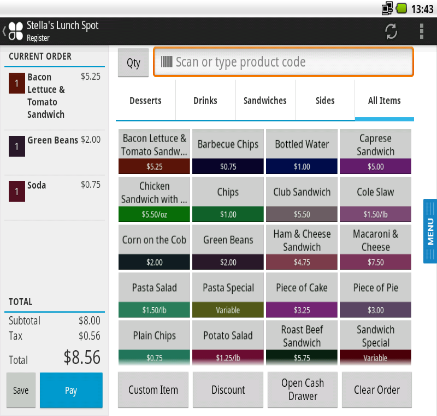
Task: Add Piece of Cake item tile
Action: coord(302,295)
